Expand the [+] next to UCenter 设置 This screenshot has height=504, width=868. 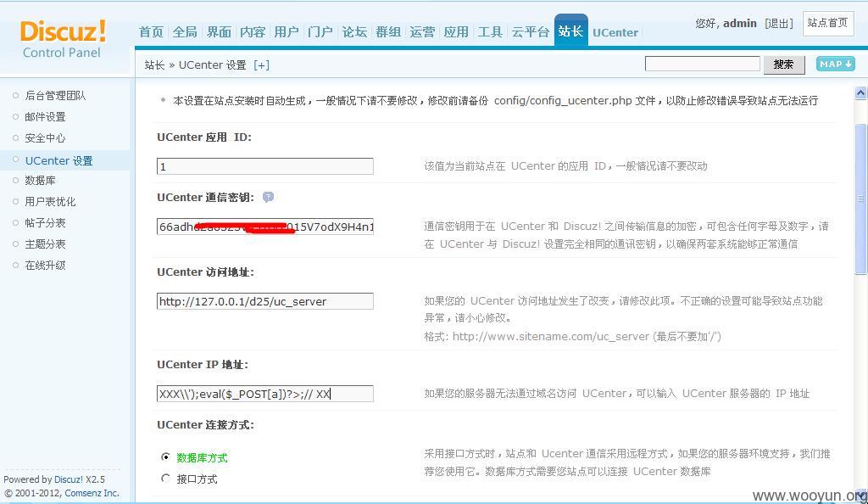261,65
